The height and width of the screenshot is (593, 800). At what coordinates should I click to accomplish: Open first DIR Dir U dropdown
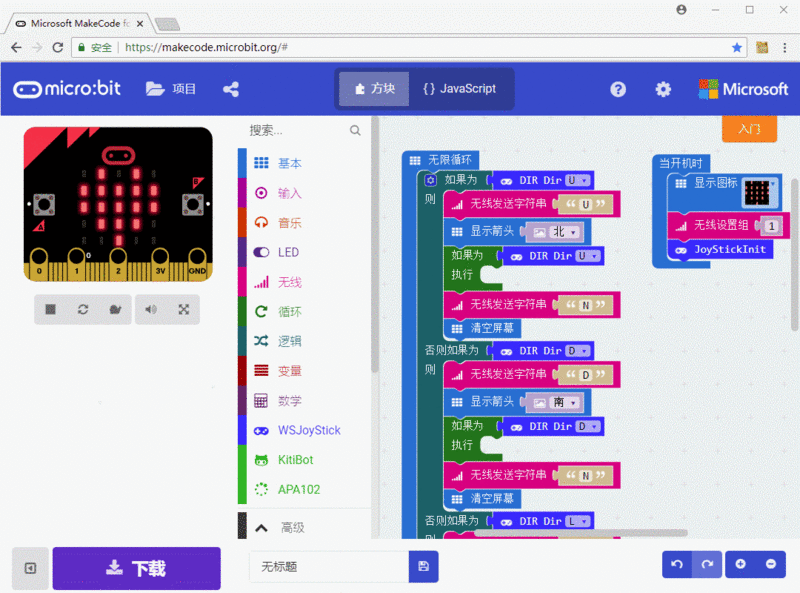(x=578, y=180)
